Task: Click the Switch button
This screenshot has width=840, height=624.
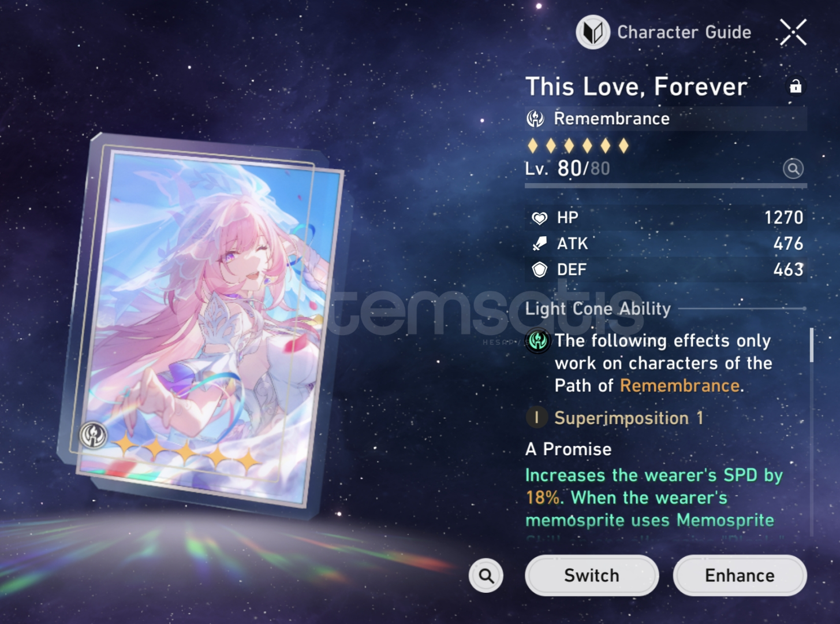Action: point(592,575)
